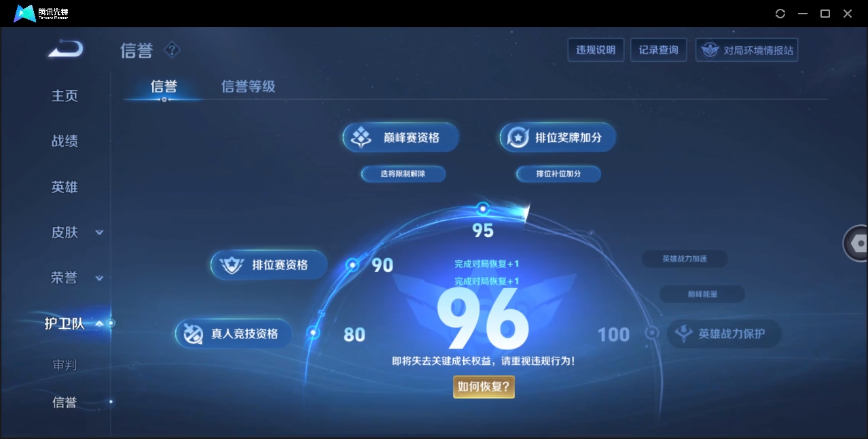868x439 pixels.
Task: Select 护卫队 in the sidebar
Action: (x=65, y=323)
